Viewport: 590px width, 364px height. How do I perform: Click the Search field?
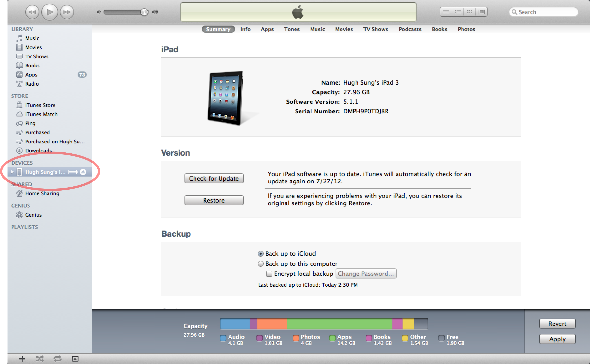544,12
